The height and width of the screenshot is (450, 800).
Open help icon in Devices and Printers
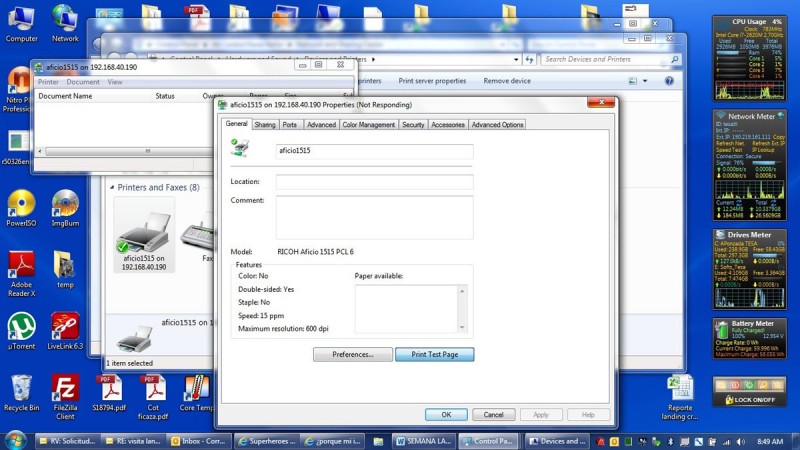tap(669, 81)
